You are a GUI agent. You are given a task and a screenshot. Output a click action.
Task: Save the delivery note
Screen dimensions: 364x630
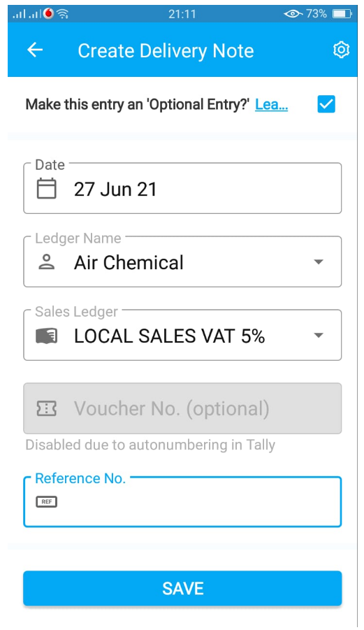[x=182, y=588]
